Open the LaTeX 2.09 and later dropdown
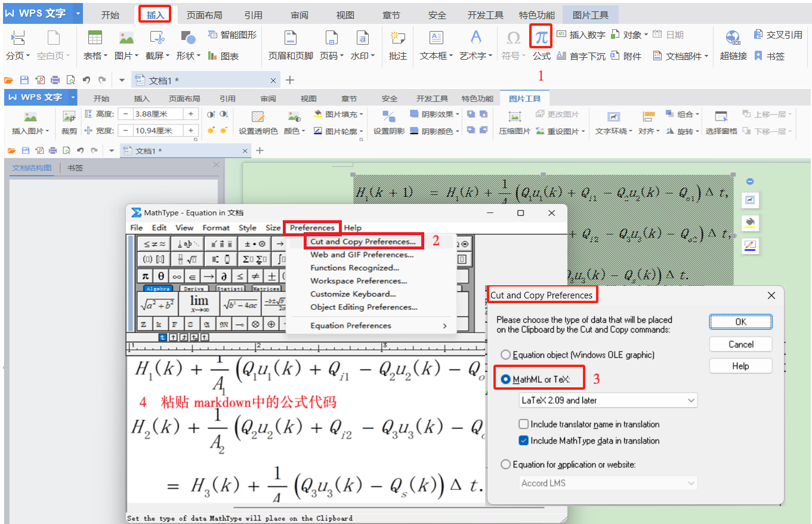 pyautogui.click(x=608, y=400)
